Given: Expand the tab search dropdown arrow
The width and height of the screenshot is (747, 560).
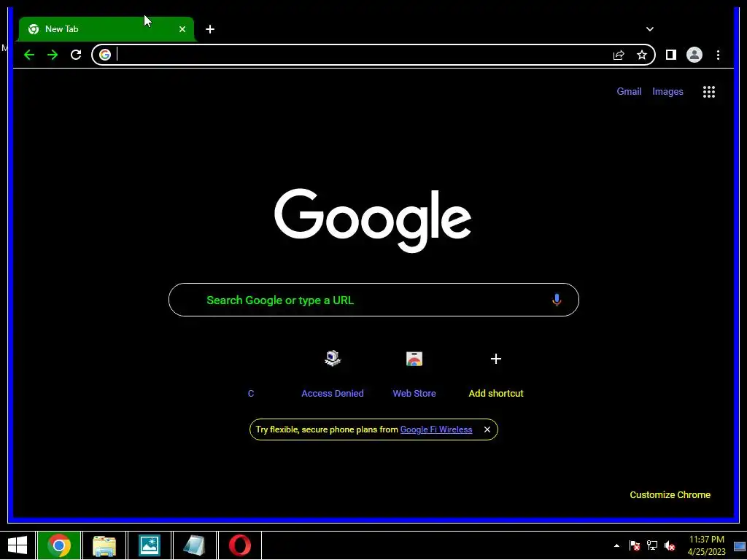Looking at the screenshot, I should (650, 29).
